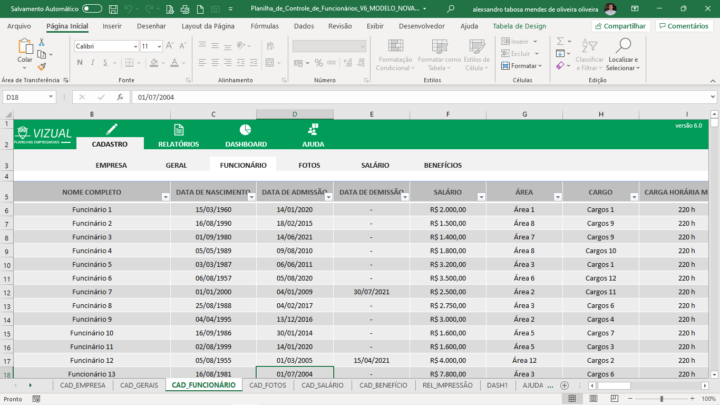Screen dimensions: 720x405
Task: Open the Calibri font name dropdown
Action: click(134, 46)
